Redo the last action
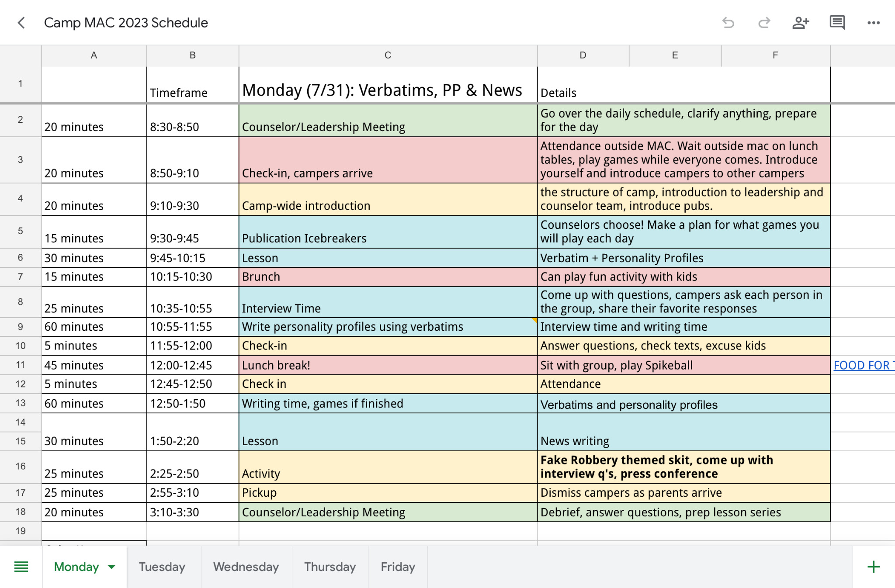The width and height of the screenshot is (895, 588). [764, 23]
